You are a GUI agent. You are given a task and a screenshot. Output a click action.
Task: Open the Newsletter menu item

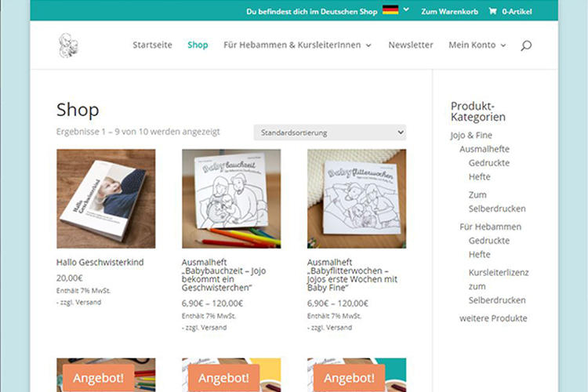pos(411,45)
